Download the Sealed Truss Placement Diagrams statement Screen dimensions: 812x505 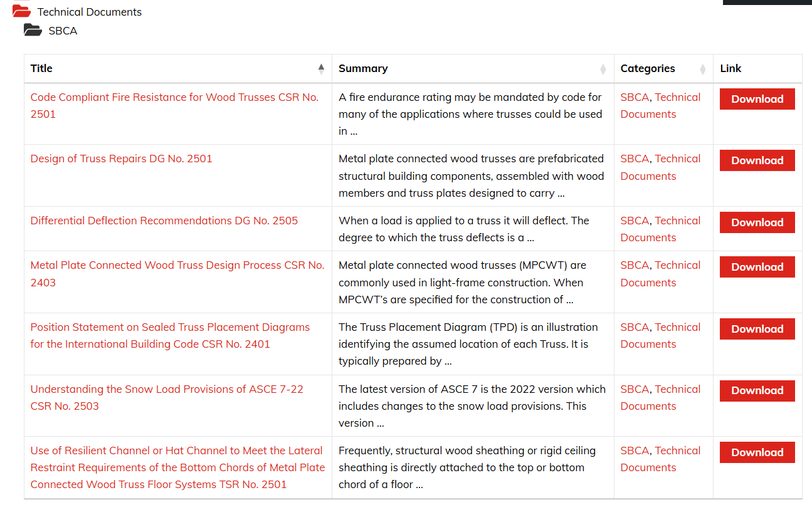tap(757, 329)
